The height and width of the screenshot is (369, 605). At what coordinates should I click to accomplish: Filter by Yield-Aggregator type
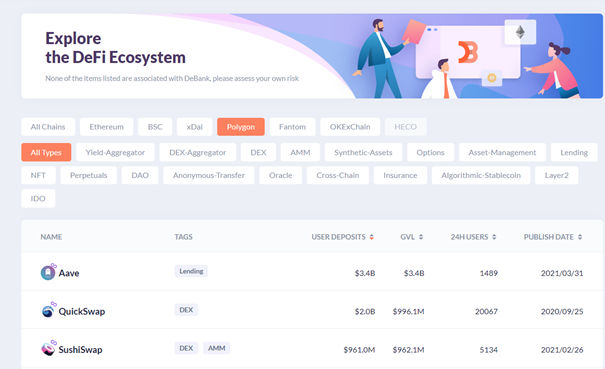(115, 152)
